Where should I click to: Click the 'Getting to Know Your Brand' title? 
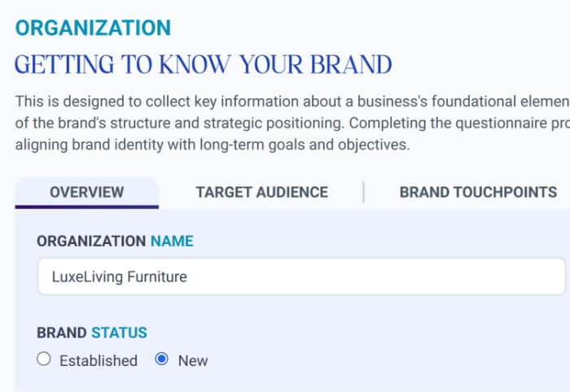(x=204, y=63)
